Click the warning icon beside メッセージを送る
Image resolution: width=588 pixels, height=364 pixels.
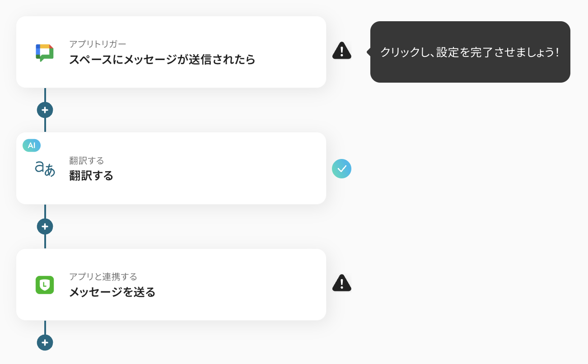[x=342, y=283]
